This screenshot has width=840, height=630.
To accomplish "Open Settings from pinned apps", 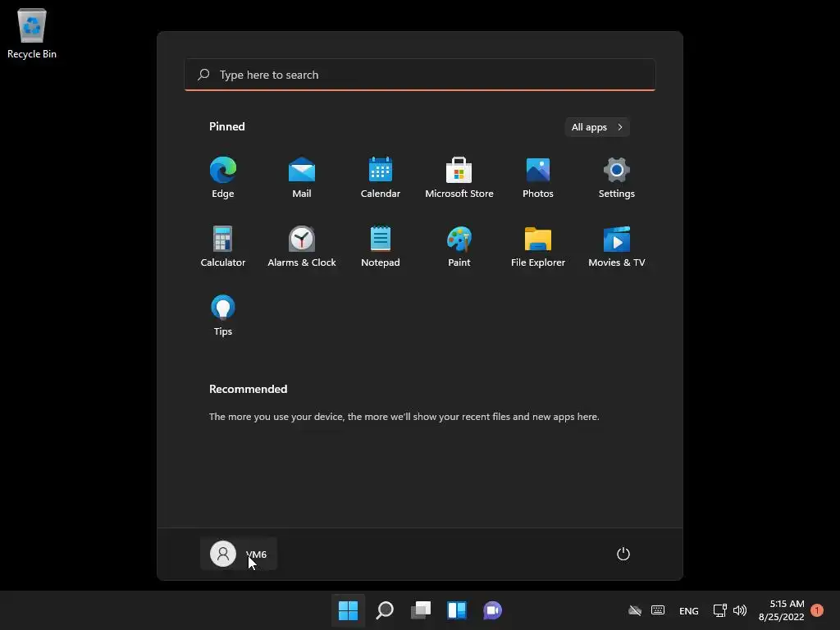I will point(617,177).
